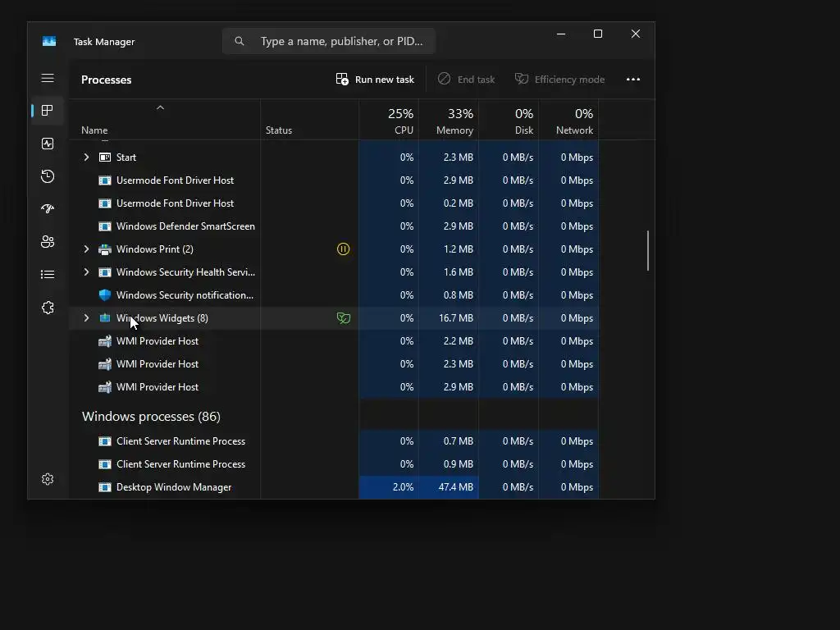Open the Details page in sidebar
840x630 pixels.
coord(48,274)
